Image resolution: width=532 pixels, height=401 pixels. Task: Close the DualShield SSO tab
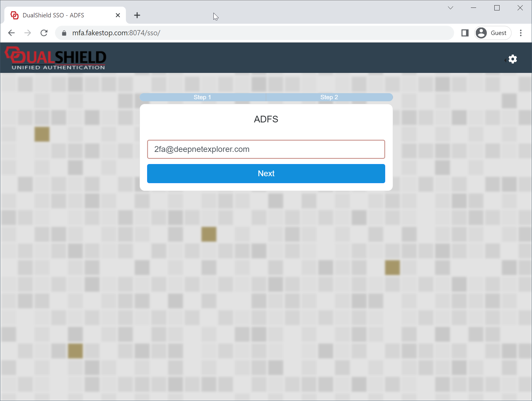[118, 15]
